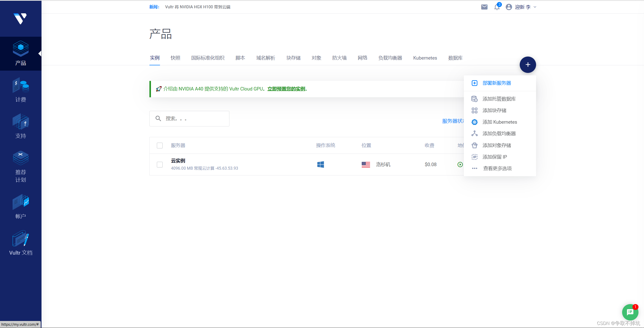Click the green running status icon
The height and width of the screenshot is (328, 644).
tap(460, 165)
